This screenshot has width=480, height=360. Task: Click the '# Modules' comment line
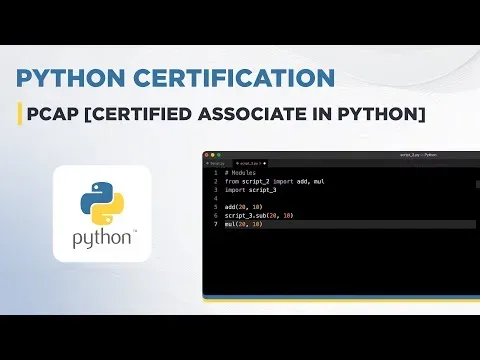coord(240,173)
